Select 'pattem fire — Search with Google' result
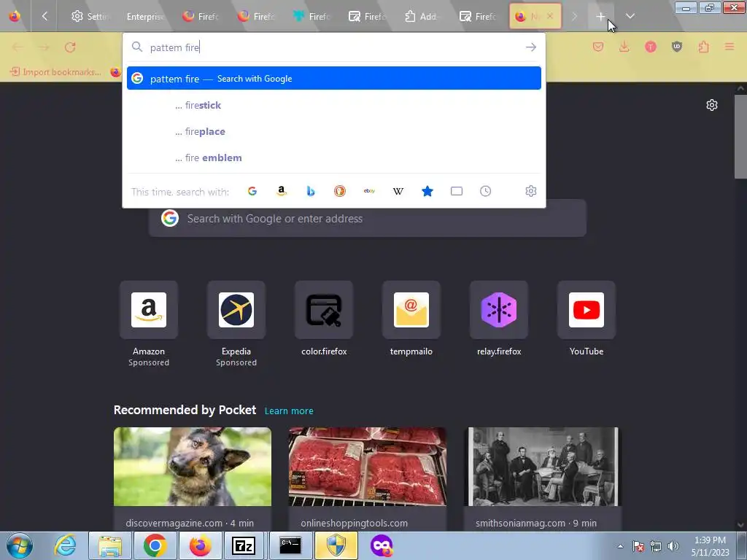Viewport: 747px width, 560px height. tap(334, 78)
